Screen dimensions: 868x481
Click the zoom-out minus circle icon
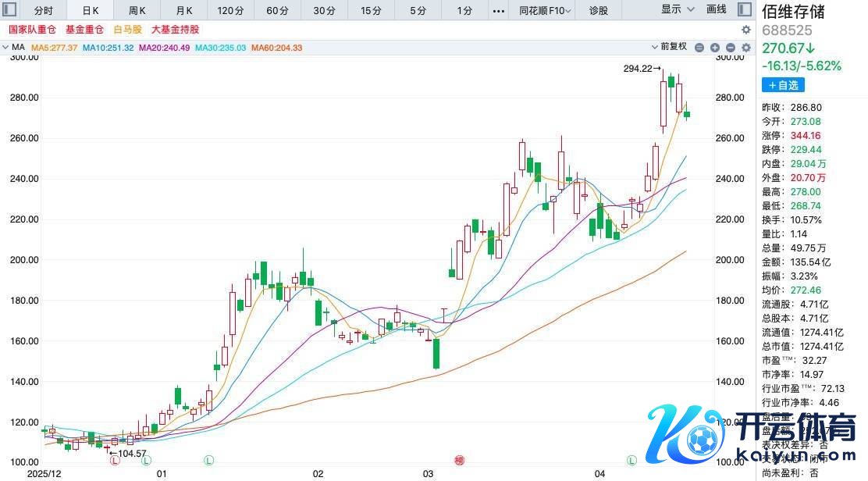tap(700, 48)
